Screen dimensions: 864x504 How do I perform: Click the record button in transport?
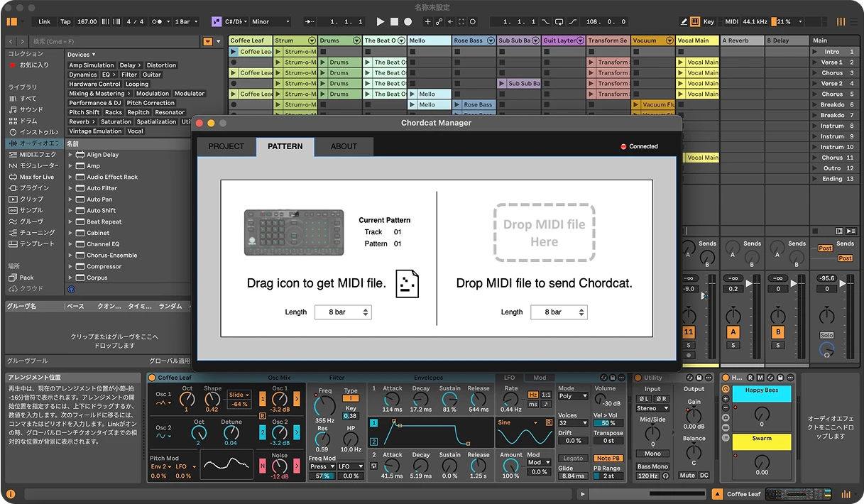click(x=408, y=22)
